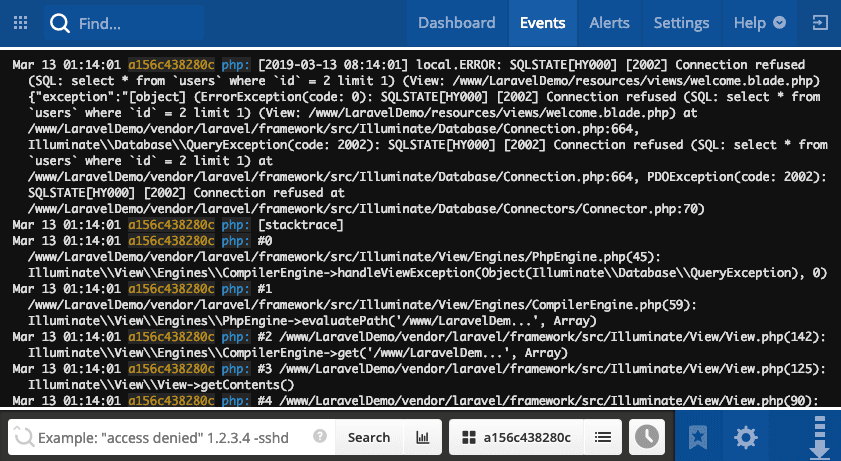Screen dimensions: 841x461
Task: Open the clock time-seek icon
Action: (647, 437)
